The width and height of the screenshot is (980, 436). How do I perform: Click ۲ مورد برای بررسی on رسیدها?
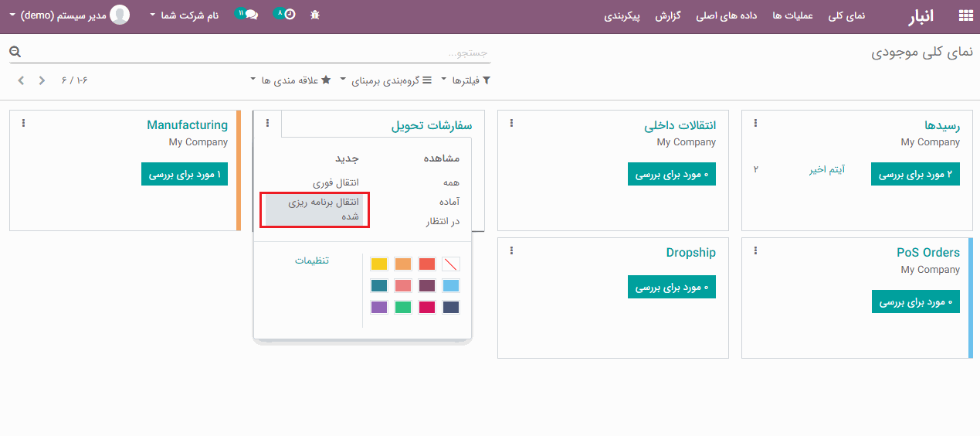point(915,174)
